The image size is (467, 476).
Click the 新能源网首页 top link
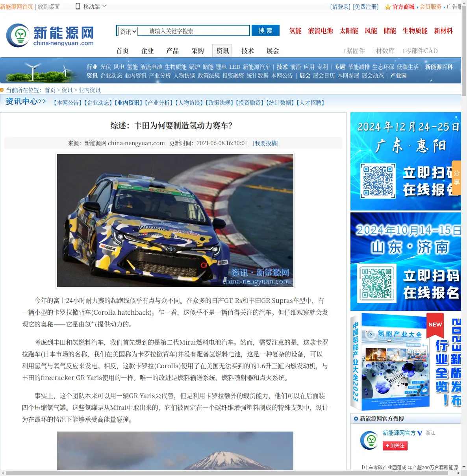pyautogui.click(x=17, y=7)
